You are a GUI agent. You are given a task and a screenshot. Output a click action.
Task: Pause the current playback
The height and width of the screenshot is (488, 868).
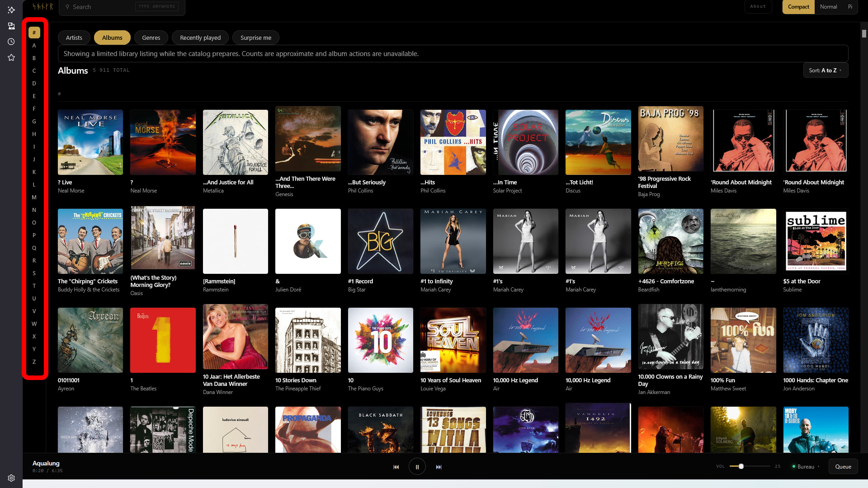[x=417, y=467]
